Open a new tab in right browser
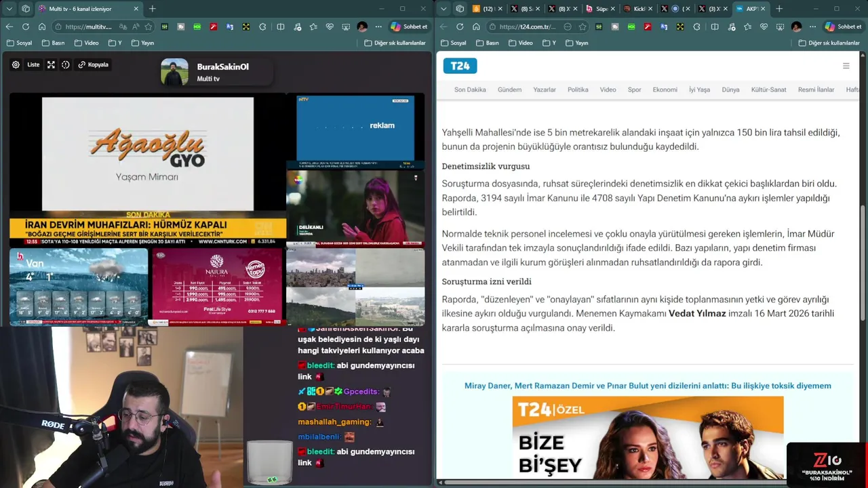 coord(779,9)
